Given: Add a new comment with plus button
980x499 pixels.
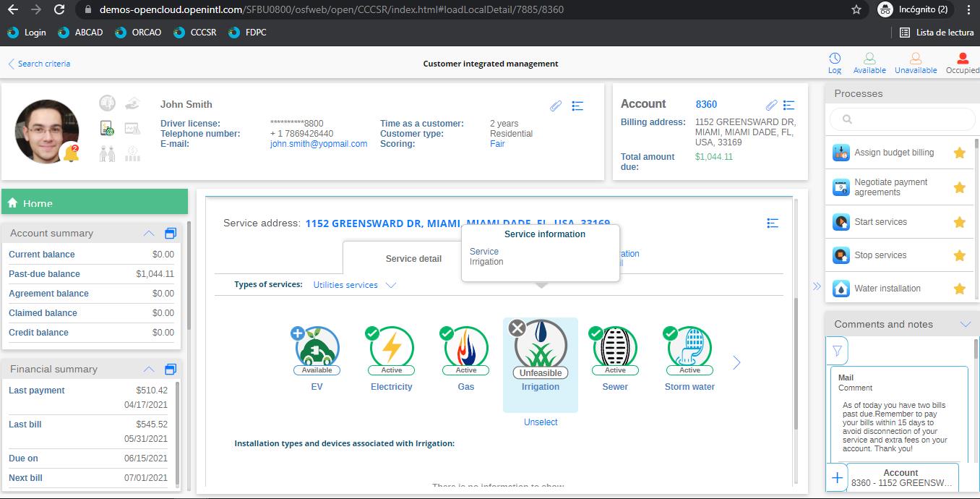Looking at the screenshot, I should pos(837,477).
